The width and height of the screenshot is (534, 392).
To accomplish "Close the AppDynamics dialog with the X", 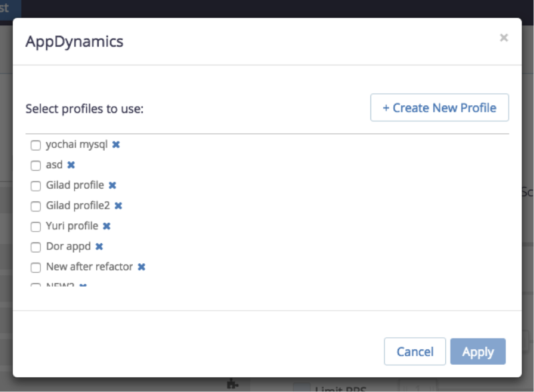I will tap(504, 37).
